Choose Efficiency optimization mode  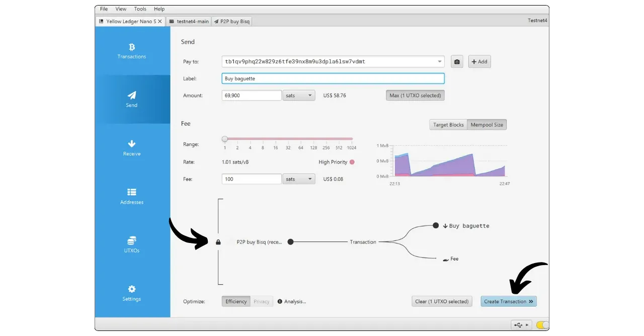tap(236, 301)
